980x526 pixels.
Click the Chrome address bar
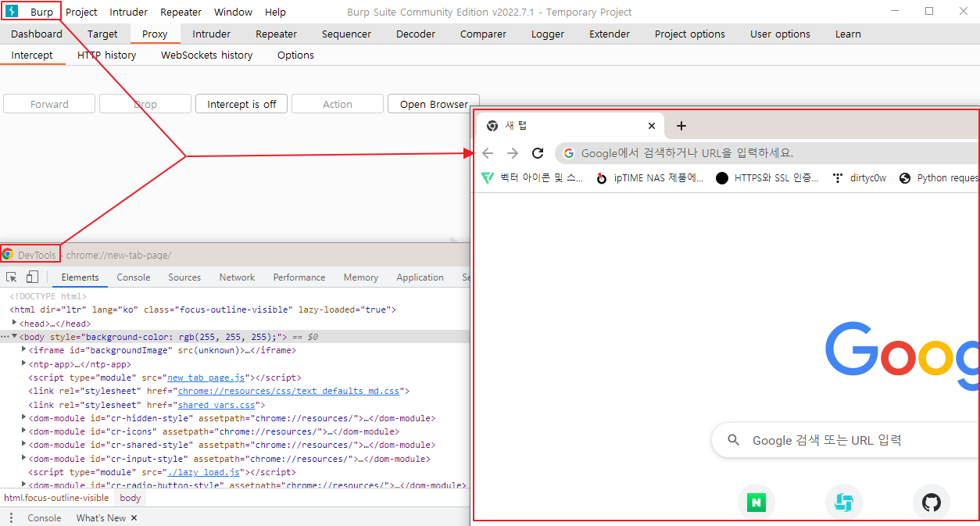[x=766, y=153]
